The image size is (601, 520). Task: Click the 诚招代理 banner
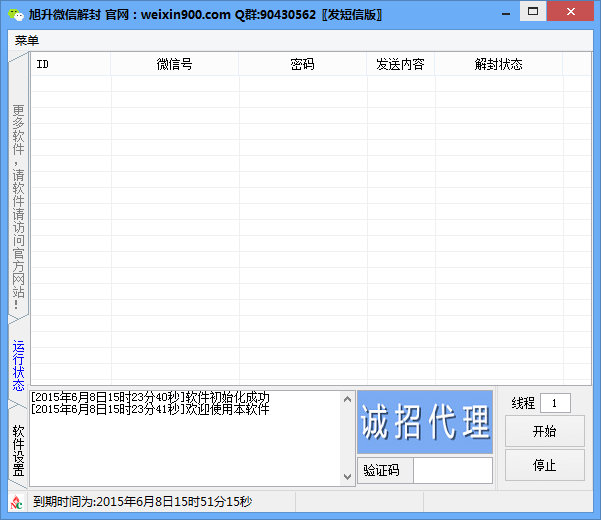point(425,422)
